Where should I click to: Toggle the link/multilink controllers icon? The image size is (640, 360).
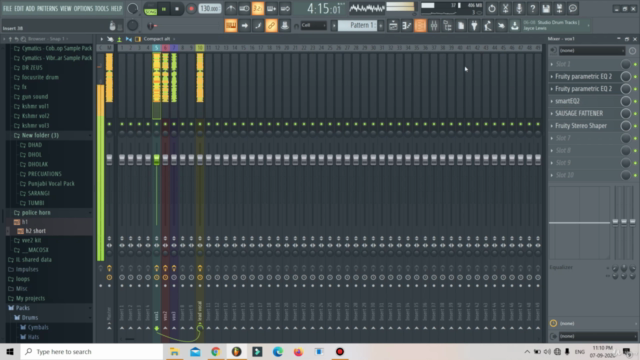coord(271,26)
